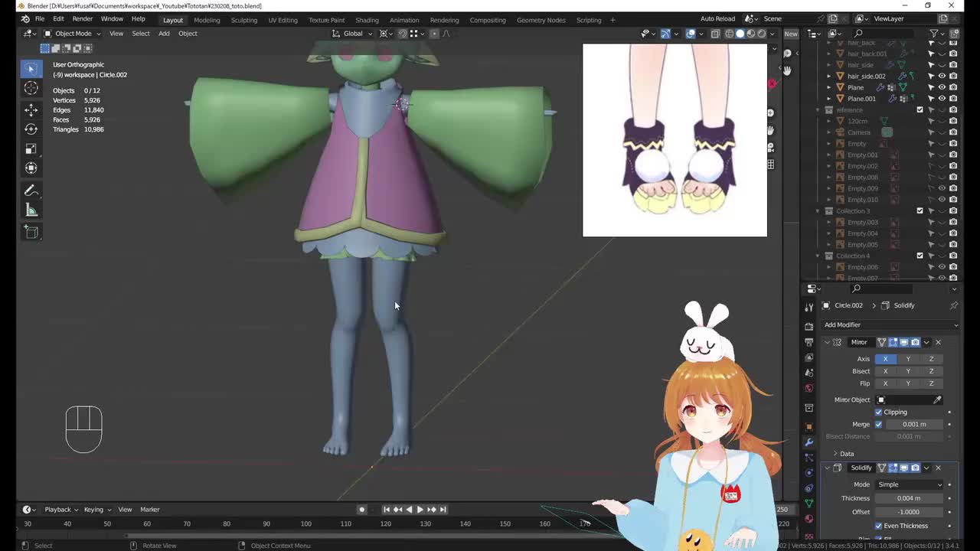Open Solidify Mode Simple dropdown
Screen dimensions: 980x551
pos(910,484)
